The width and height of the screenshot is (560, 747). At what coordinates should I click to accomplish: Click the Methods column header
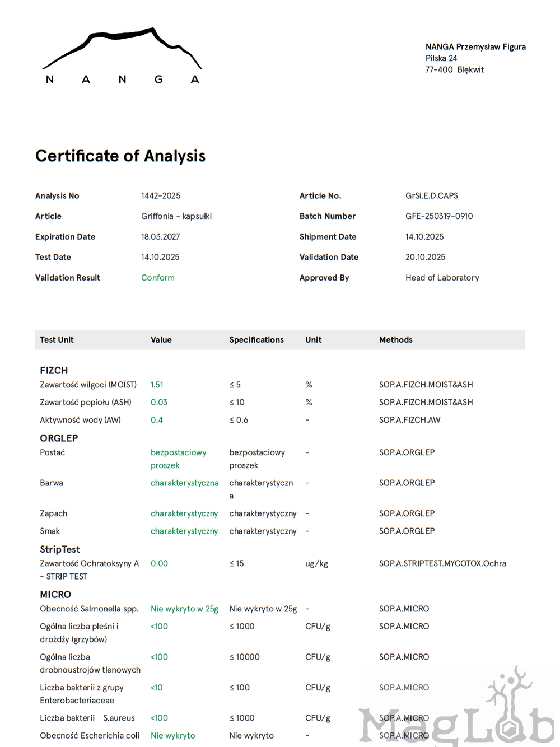click(395, 340)
